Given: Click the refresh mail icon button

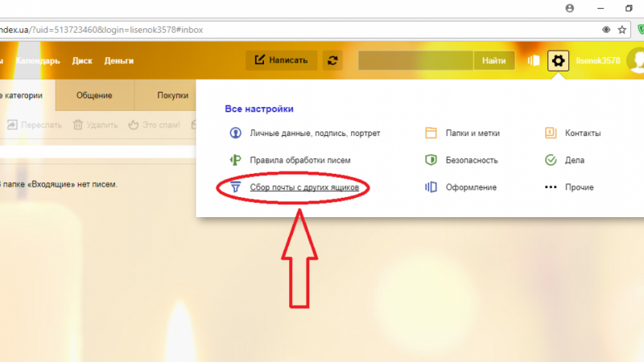Looking at the screenshot, I should [x=332, y=61].
